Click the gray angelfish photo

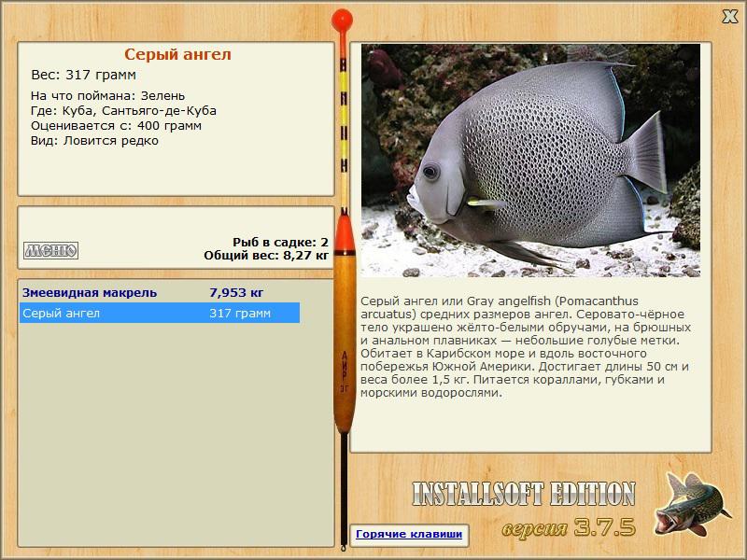[530, 161]
